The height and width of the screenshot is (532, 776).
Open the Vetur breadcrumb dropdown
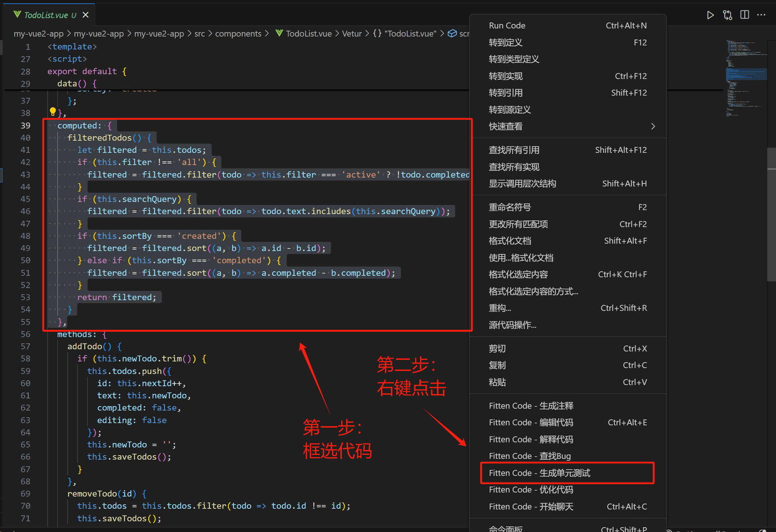point(352,34)
